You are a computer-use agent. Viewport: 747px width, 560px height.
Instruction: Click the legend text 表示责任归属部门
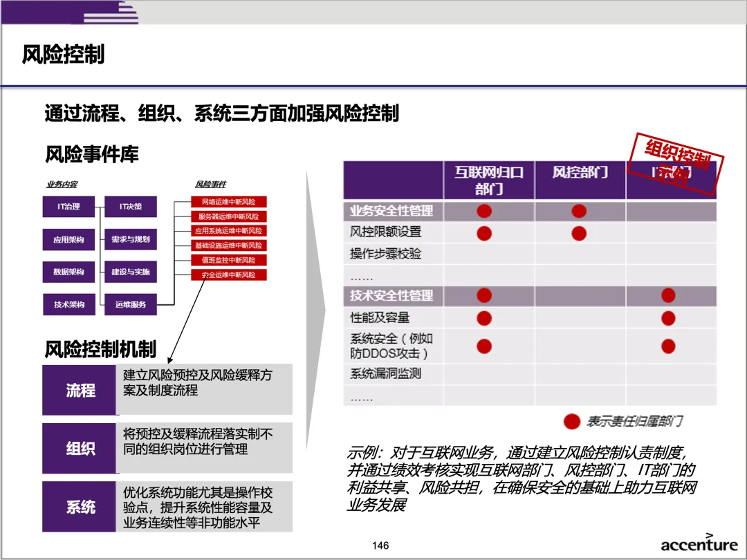[x=634, y=422]
